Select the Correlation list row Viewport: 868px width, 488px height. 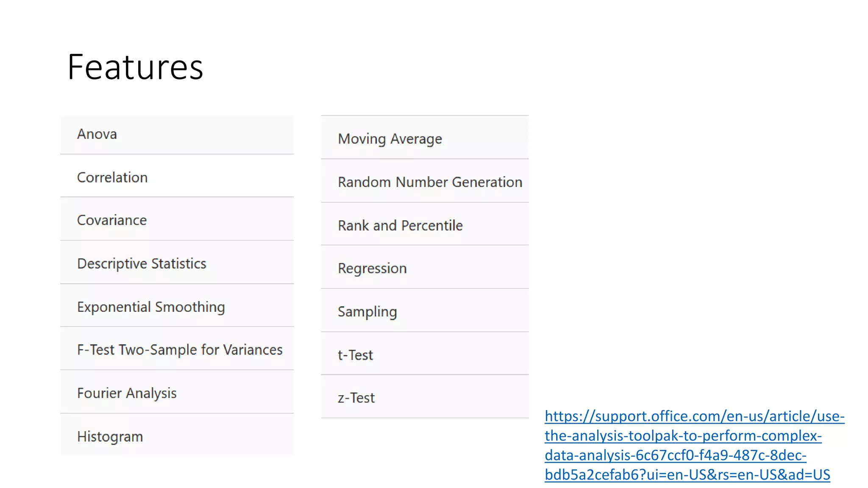click(x=177, y=176)
